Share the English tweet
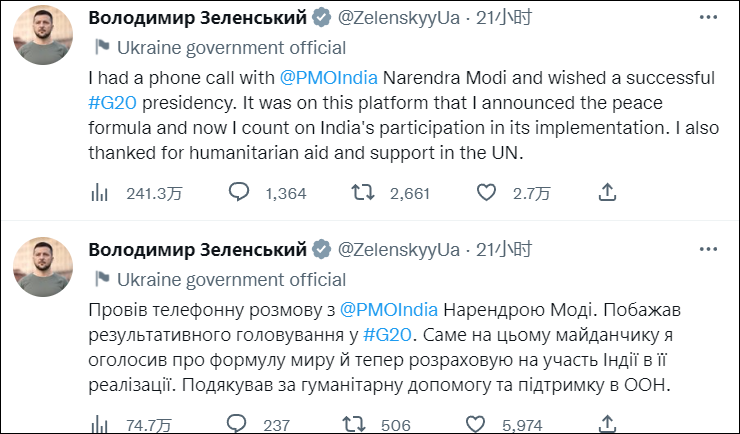Image resolution: width=740 pixels, height=434 pixels. click(x=607, y=193)
